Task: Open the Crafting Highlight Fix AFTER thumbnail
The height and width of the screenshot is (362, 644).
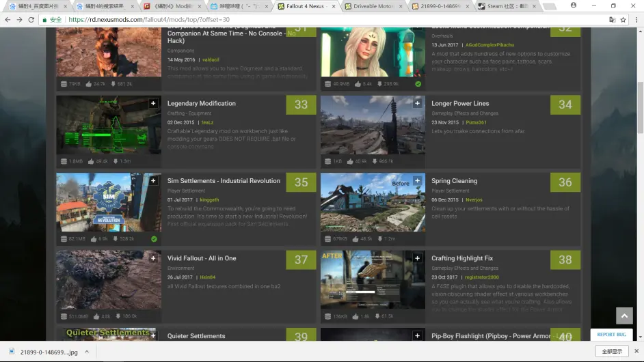Action: pos(373,279)
